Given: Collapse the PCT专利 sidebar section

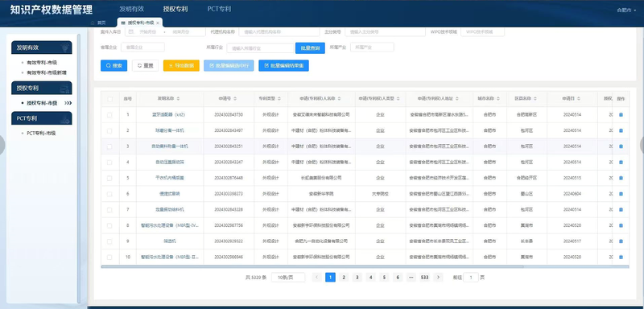Looking at the screenshot, I should coord(41,118).
